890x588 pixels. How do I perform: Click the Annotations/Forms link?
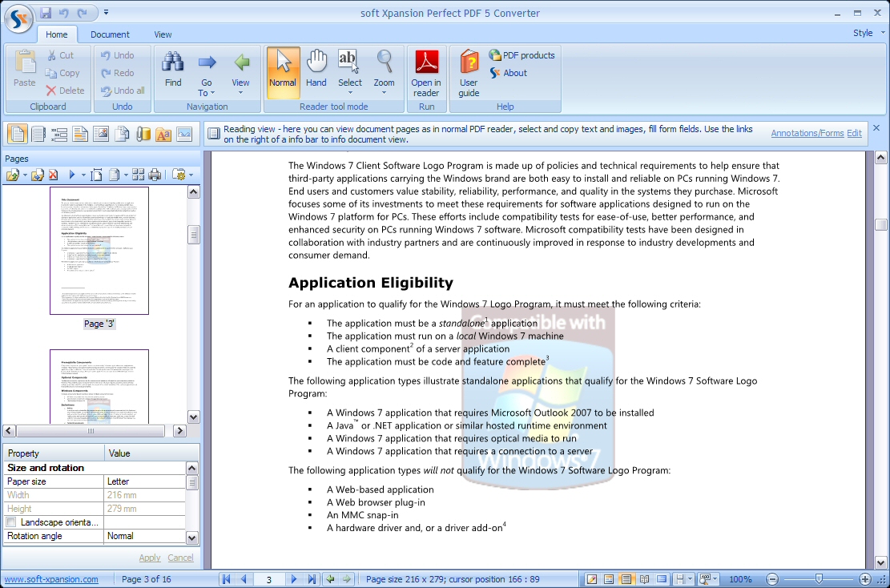click(x=807, y=133)
